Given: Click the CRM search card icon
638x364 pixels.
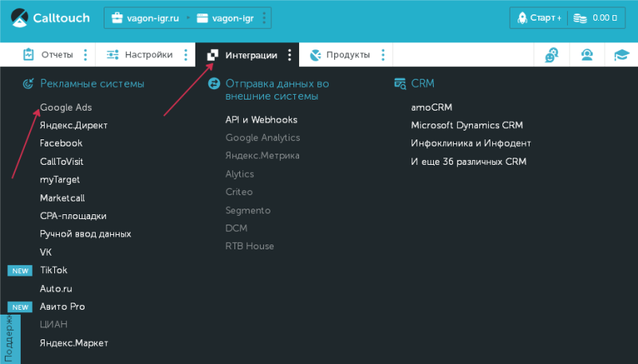Looking at the screenshot, I should (400, 84).
